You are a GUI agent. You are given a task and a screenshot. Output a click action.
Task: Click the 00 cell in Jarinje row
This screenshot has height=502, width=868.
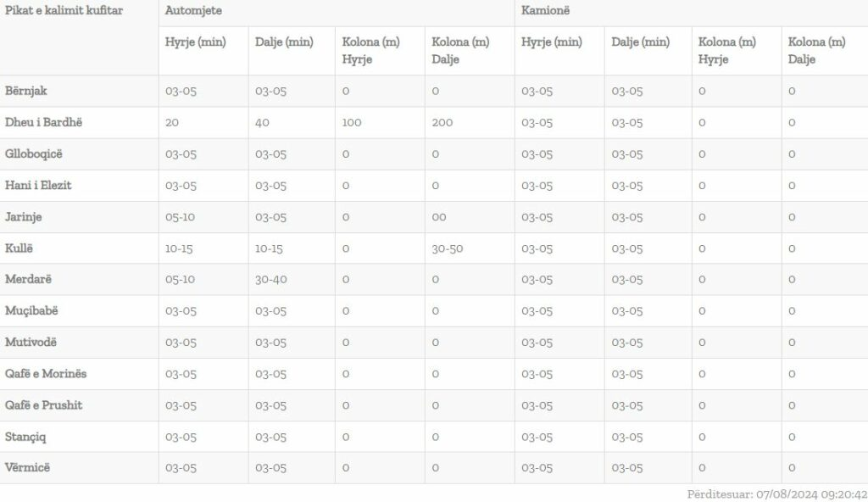point(439,216)
